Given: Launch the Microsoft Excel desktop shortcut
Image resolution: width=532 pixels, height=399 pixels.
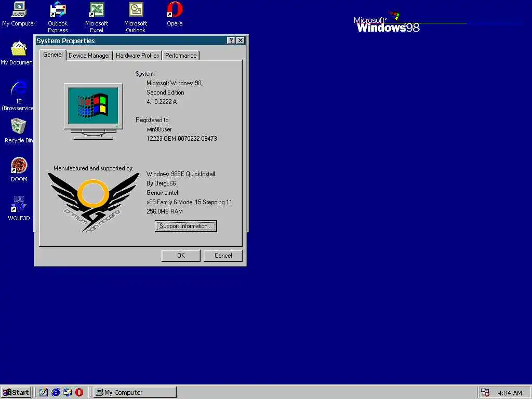Looking at the screenshot, I should coord(97,17).
